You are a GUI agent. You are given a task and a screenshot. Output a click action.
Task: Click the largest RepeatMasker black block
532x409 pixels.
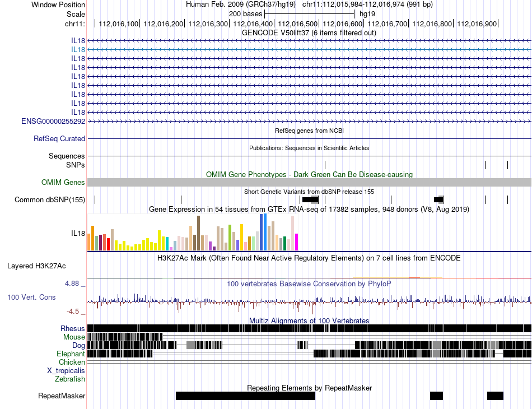tap(245, 396)
